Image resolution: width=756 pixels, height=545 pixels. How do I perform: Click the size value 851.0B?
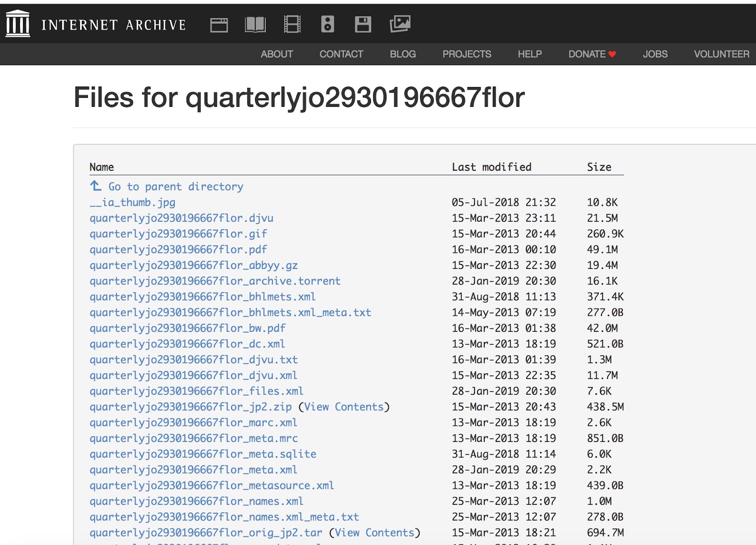(605, 438)
